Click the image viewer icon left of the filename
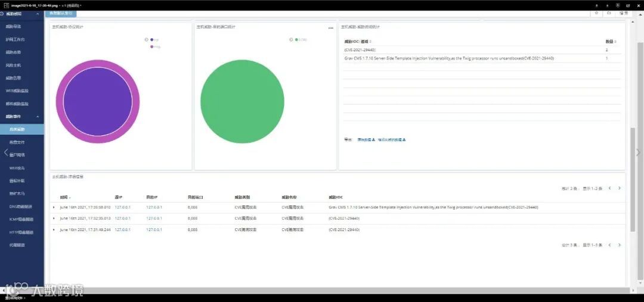 (x=6, y=5)
